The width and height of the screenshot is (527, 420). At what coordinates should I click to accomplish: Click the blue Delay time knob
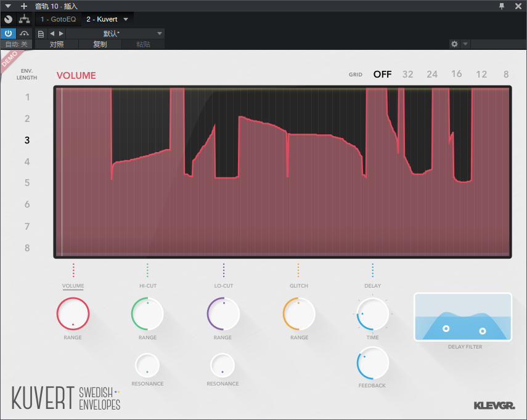pos(373,314)
